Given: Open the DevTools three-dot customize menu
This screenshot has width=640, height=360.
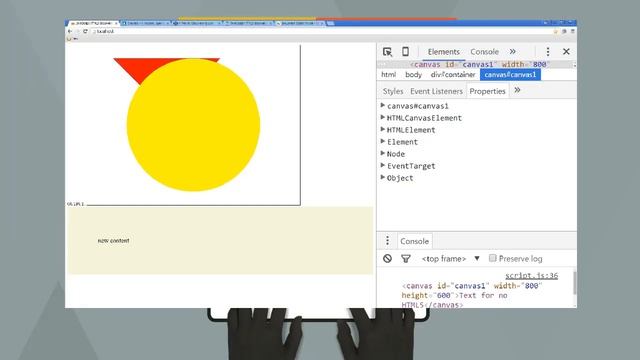Looking at the screenshot, I should click(548, 51).
